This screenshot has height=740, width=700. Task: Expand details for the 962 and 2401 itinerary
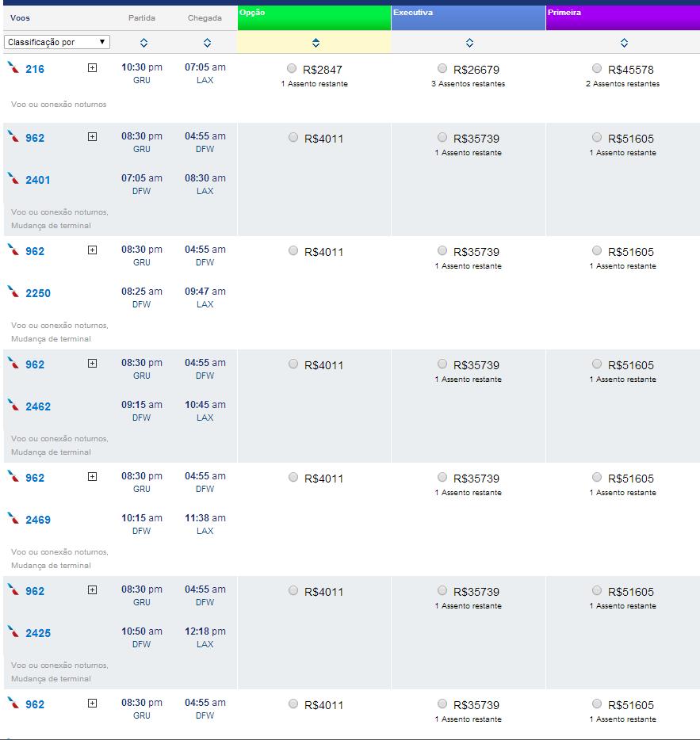[92, 137]
